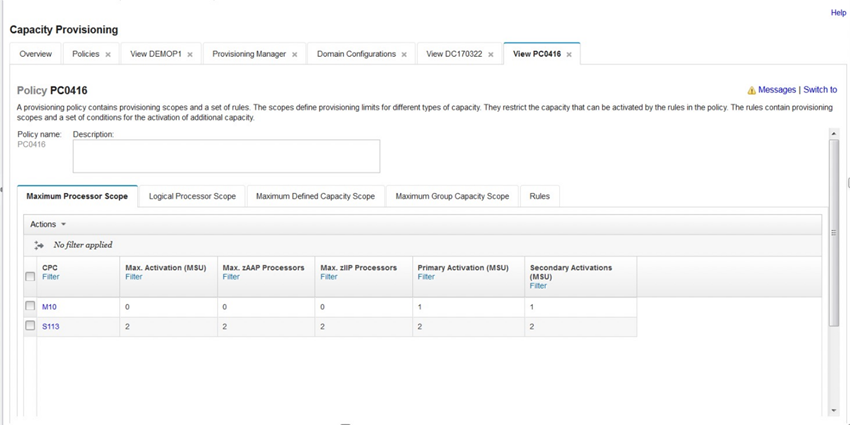Click into the Description text box
The image size is (850, 425).
[226, 156]
